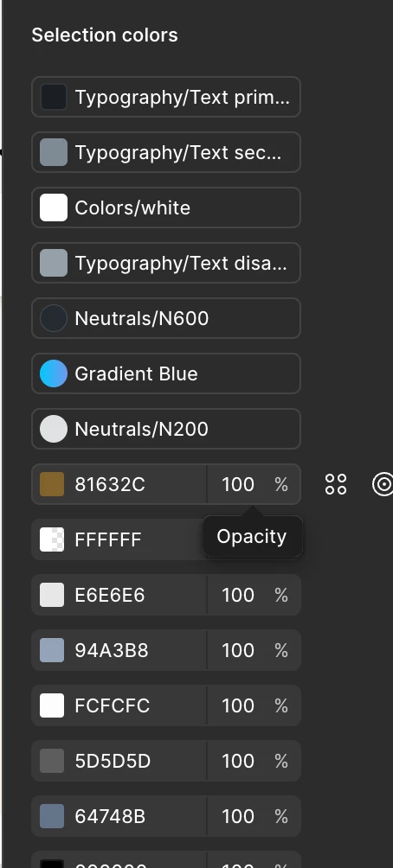Open the E6E6E6 color swatch
The height and width of the screenshot is (868, 393).
tap(52, 595)
